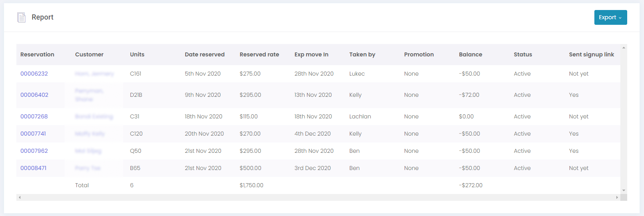Click the Reserved rate column header
The width and height of the screenshot is (644, 216).
click(x=259, y=54)
